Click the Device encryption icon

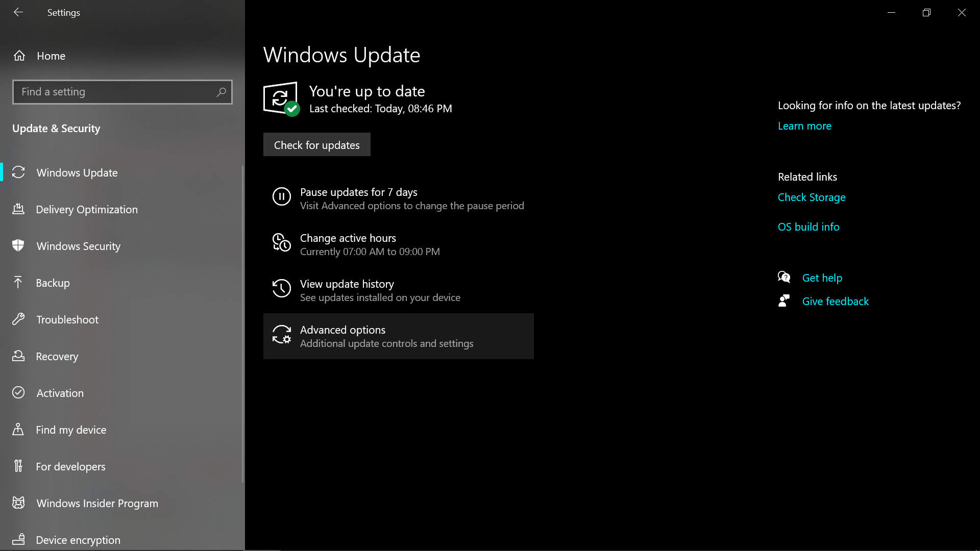click(18, 539)
